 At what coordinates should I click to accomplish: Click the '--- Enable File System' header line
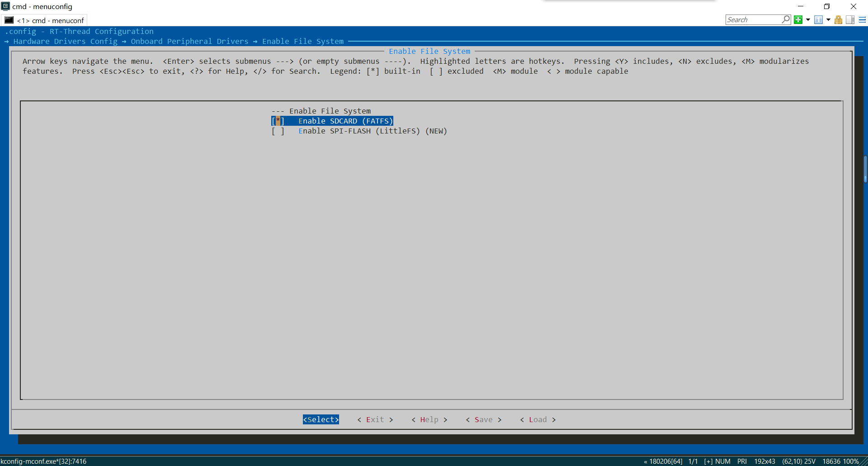[321, 111]
